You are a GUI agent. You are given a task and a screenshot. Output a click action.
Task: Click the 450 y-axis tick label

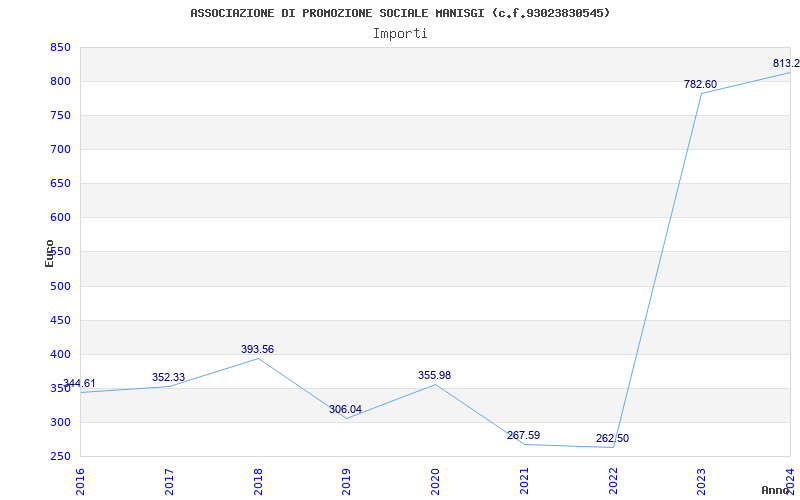click(x=60, y=320)
